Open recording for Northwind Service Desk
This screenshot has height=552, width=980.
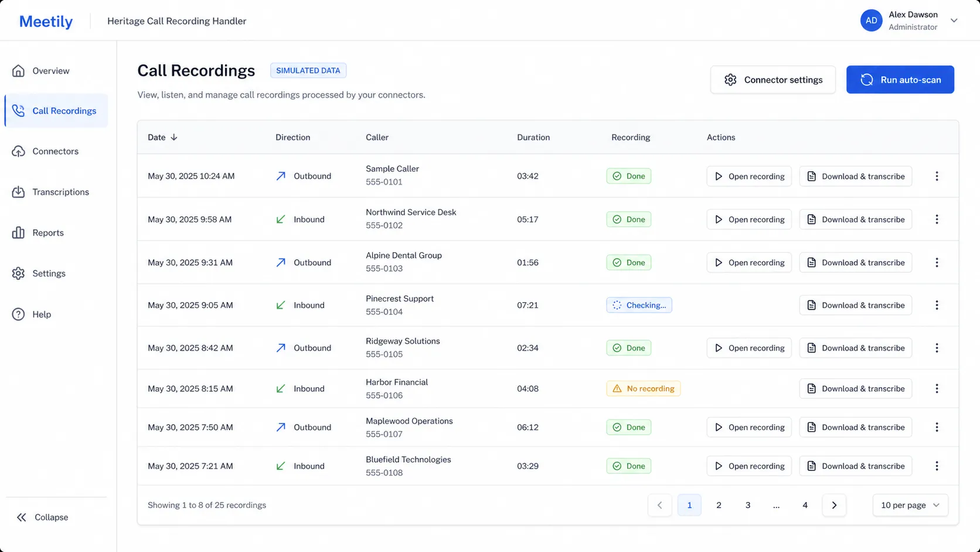(748, 219)
